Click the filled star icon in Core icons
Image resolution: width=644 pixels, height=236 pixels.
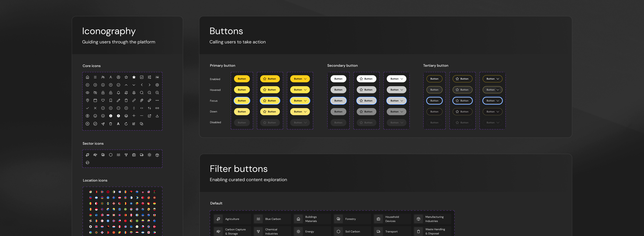[x=134, y=77]
